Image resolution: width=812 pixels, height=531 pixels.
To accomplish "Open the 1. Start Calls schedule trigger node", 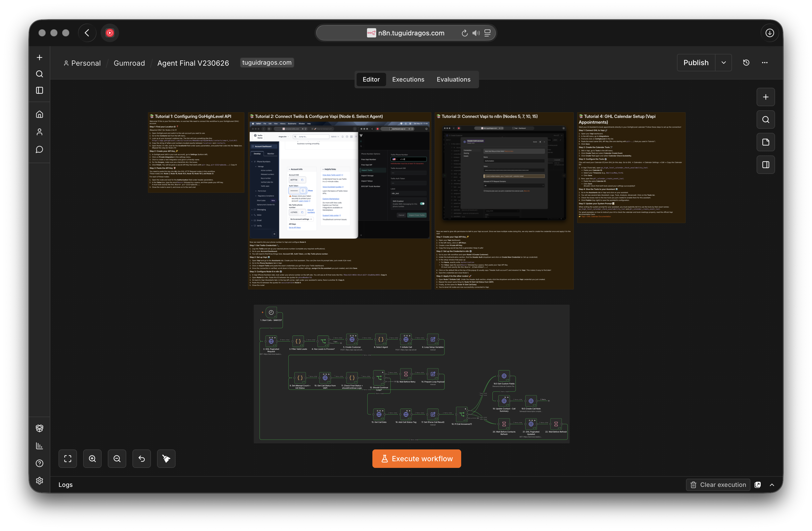I will pos(271,312).
